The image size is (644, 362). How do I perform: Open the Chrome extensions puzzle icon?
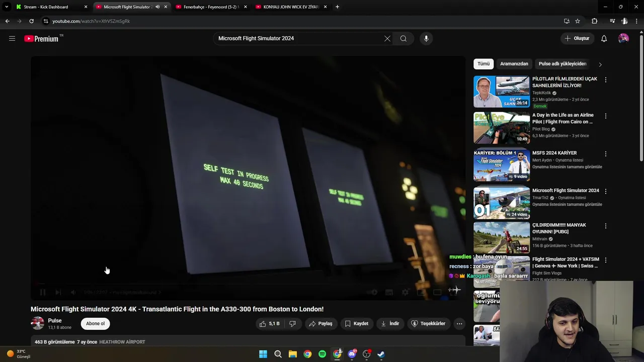click(595, 21)
